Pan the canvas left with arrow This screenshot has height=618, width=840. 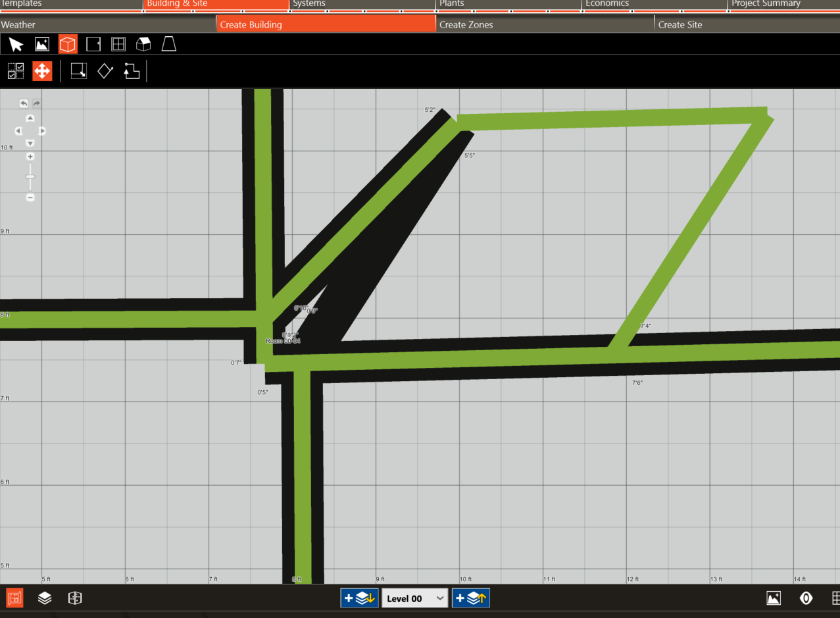[x=18, y=131]
